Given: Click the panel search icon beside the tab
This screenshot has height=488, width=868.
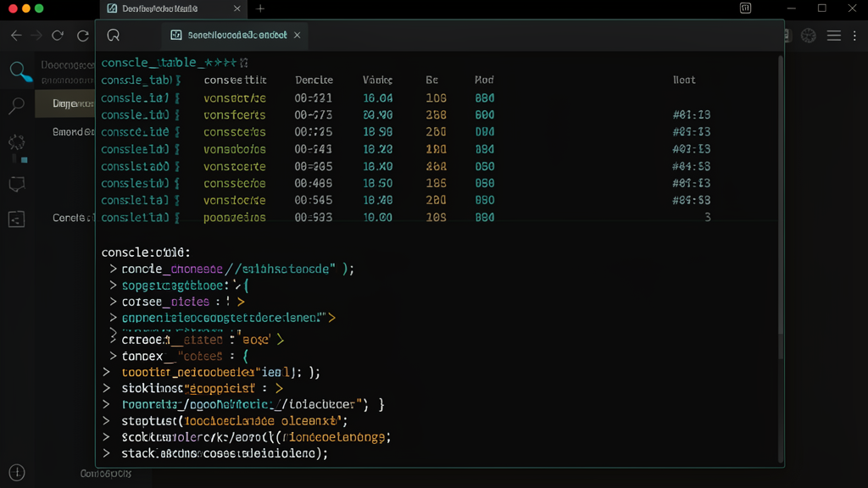Looking at the screenshot, I should pos(114,36).
